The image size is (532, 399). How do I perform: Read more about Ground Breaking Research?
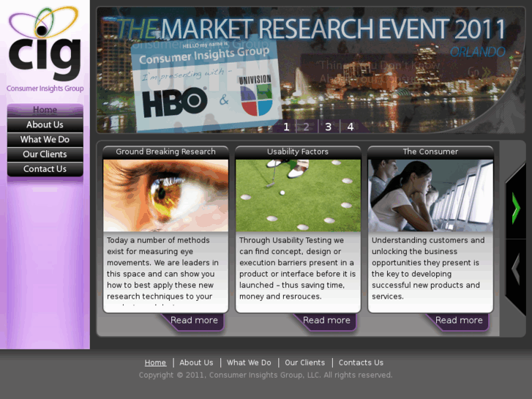[x=194, y=321]
